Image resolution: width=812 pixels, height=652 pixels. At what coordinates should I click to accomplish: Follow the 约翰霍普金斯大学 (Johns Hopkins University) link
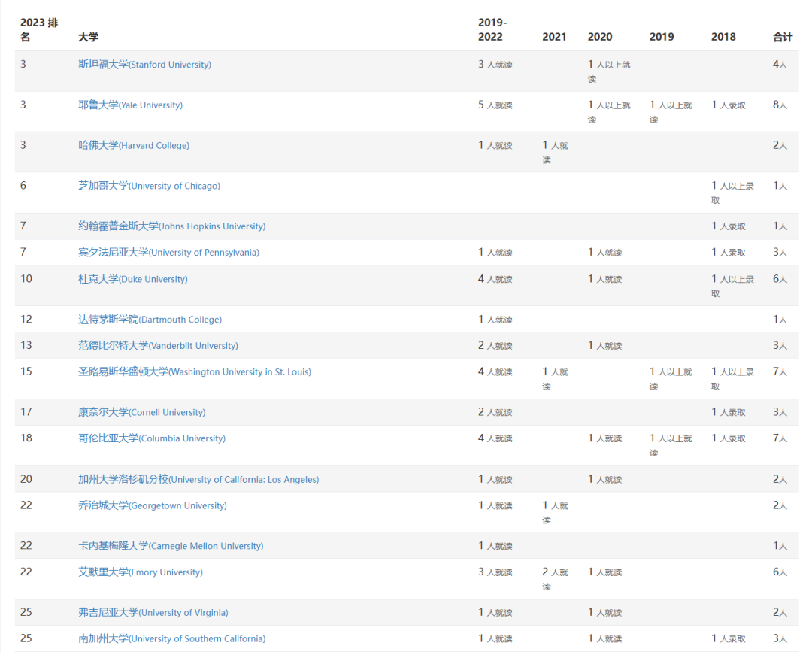tap(172, 226)
